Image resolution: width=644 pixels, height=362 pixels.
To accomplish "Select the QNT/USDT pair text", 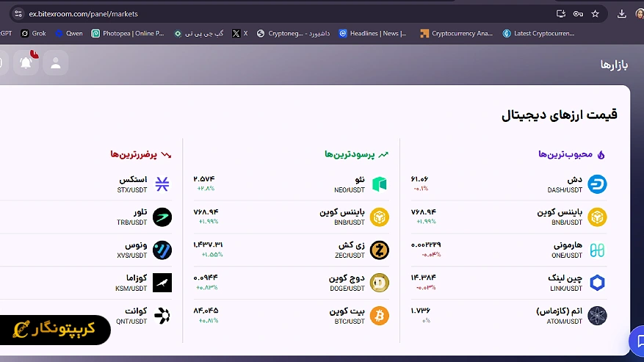I will [131, 322].
